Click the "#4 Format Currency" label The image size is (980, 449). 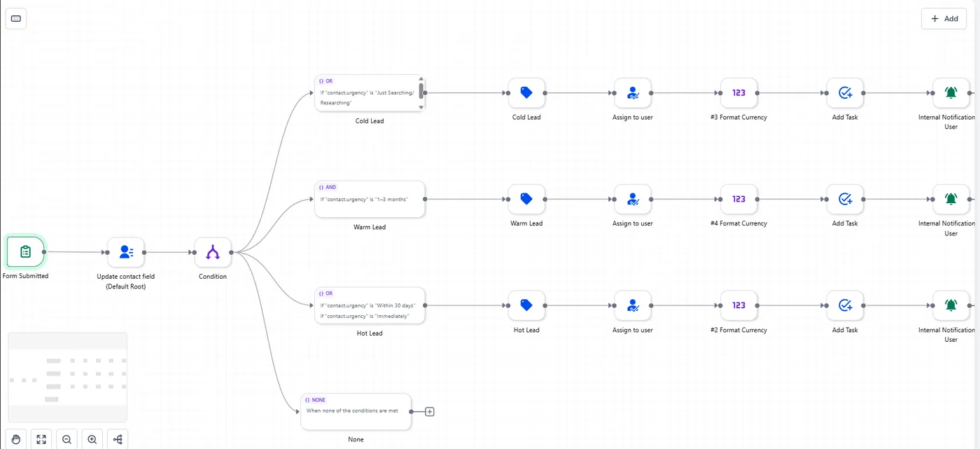click(738, 223)
